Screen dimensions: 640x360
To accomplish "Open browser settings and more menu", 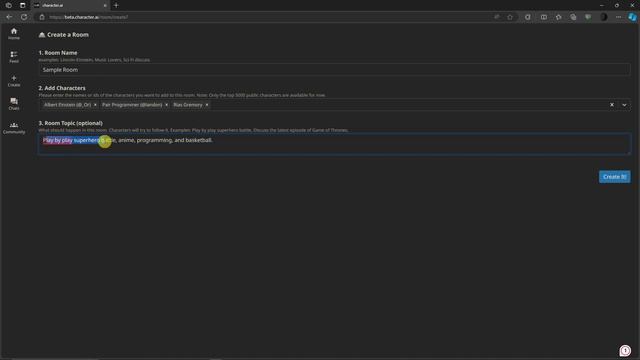I will tap(618, 17).
